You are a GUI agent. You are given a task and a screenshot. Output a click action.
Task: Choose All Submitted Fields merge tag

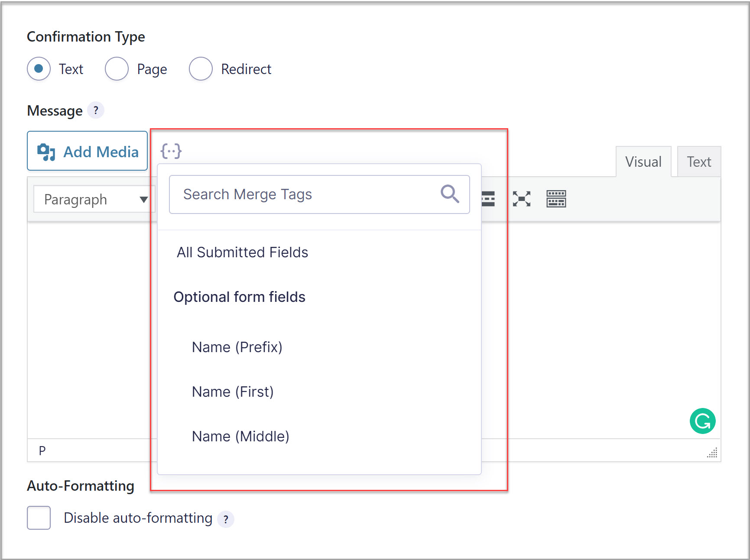[242, 252]
